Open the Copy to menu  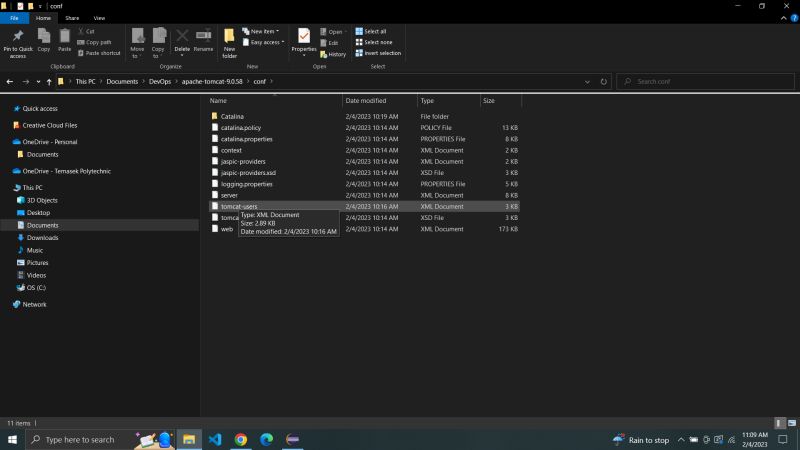coord(159,43)
